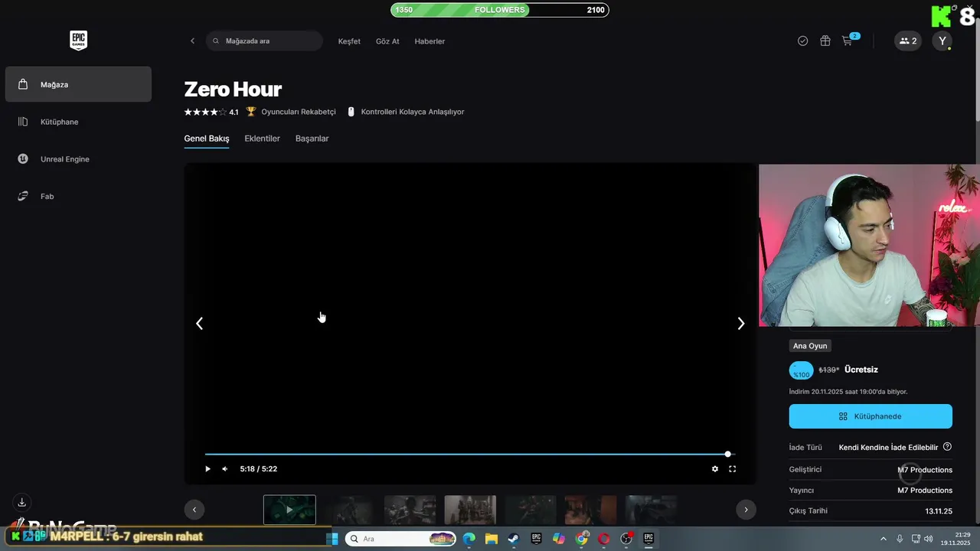Go back using the header back arrow
The width and height of the screenshot is (980, 551).
[192, 41]
